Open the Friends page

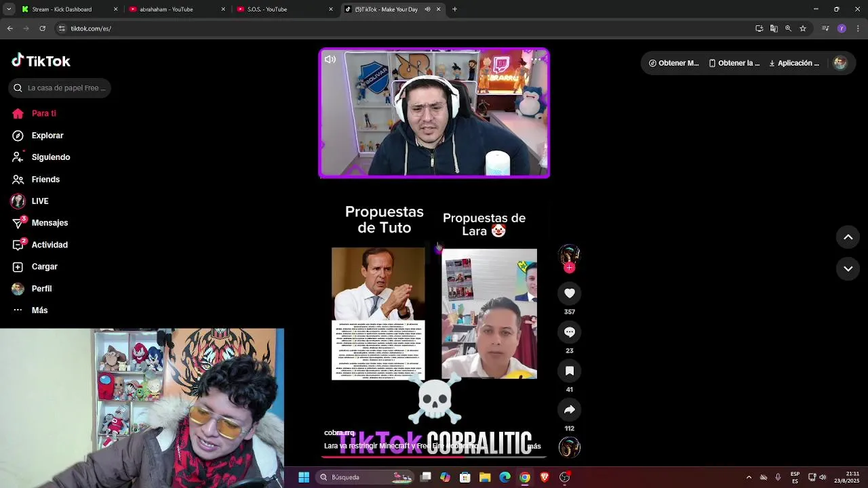point(36,180)
